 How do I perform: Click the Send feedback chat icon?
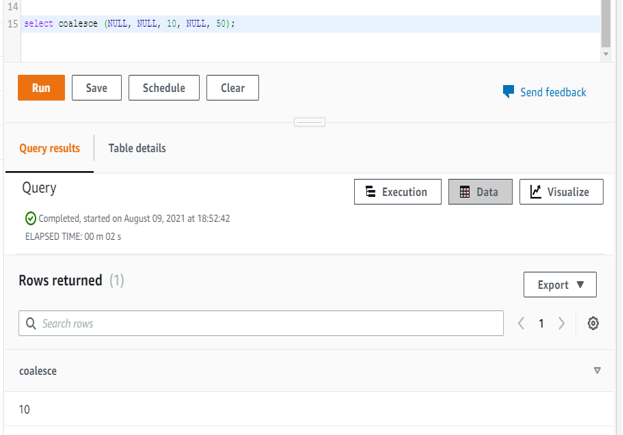pyautogui.click(x=508, y=92)
